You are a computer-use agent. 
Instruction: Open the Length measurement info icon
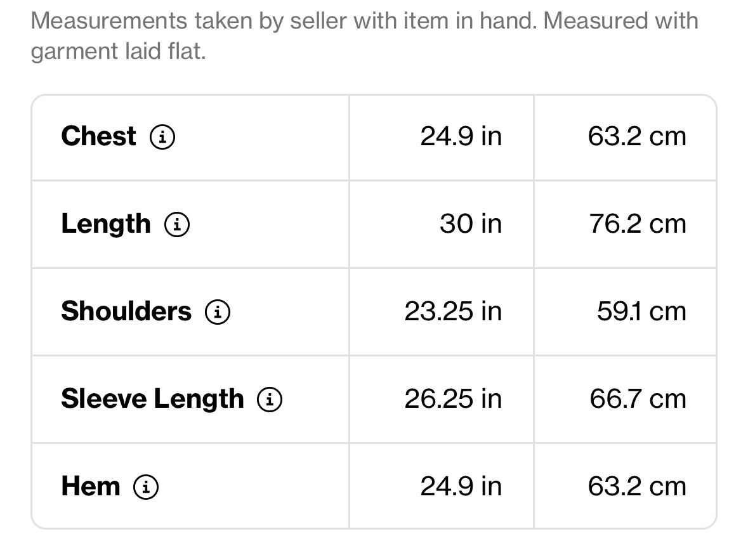pyautogui.click(x=177, y=225)
